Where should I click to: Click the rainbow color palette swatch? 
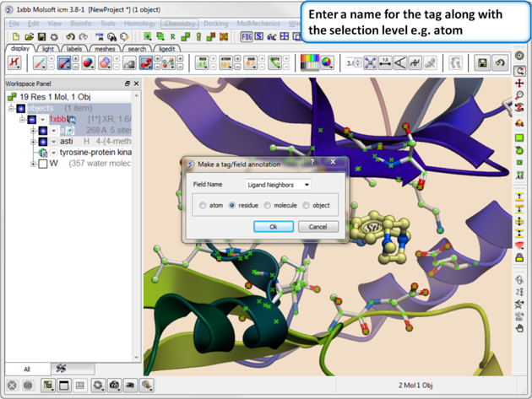pyautogui.click(x=310, y=63)
